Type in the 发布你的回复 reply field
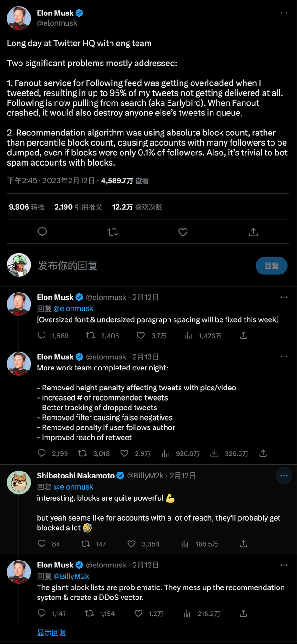 139,266
